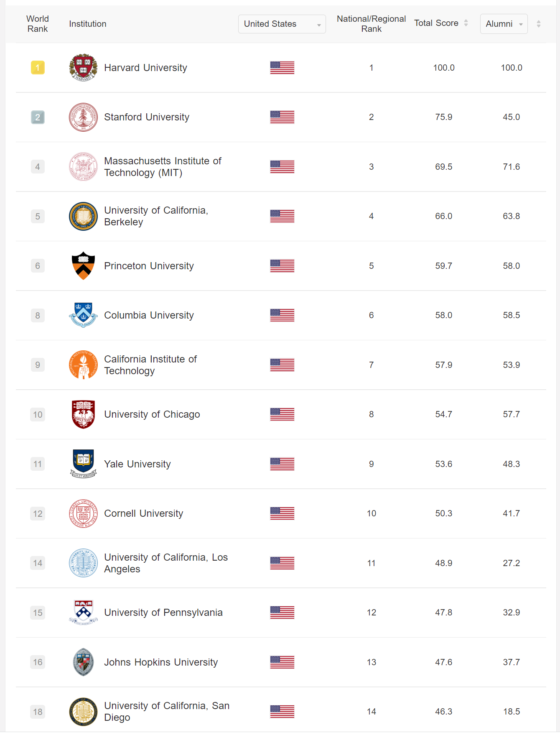Sort by the Alumni column arrows

point(539,24)
